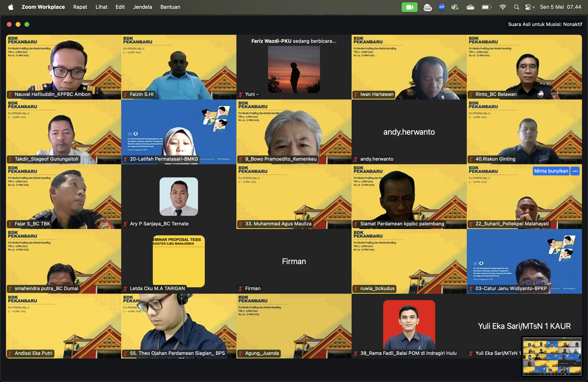Click the large Firman name text
The image size is (588, 382).
tap(294, 261)
